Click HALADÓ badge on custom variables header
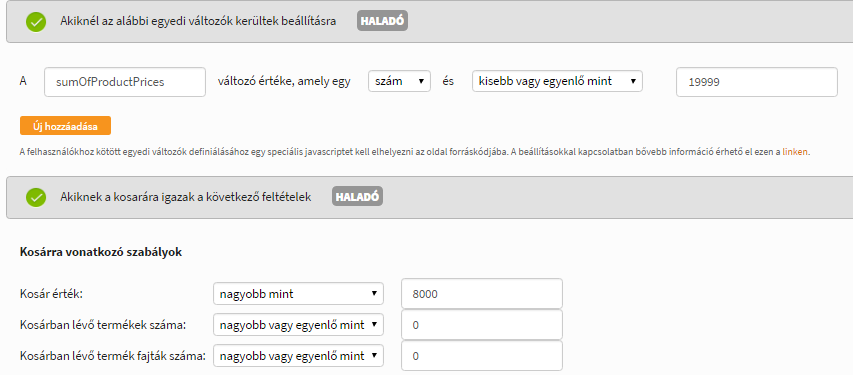This screenshot has height=375, width=853. coord(382,21)
